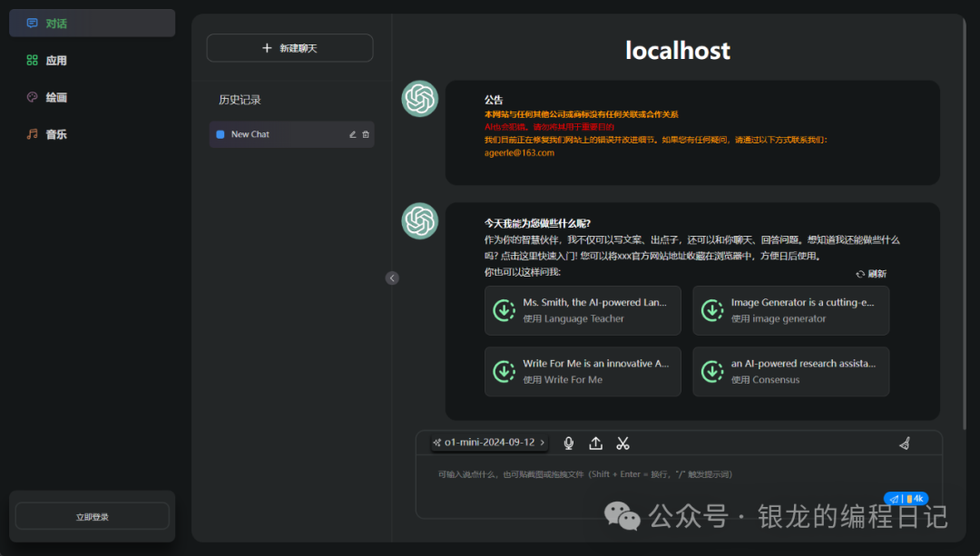Click the 应用 grid icon
Image resolution: width=980 pixels, height=556 pixels.
point(32,61)
